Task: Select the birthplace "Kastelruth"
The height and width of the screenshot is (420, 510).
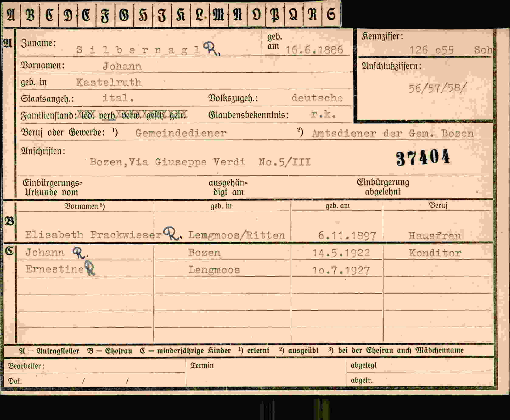Action: tap(109, 83)
